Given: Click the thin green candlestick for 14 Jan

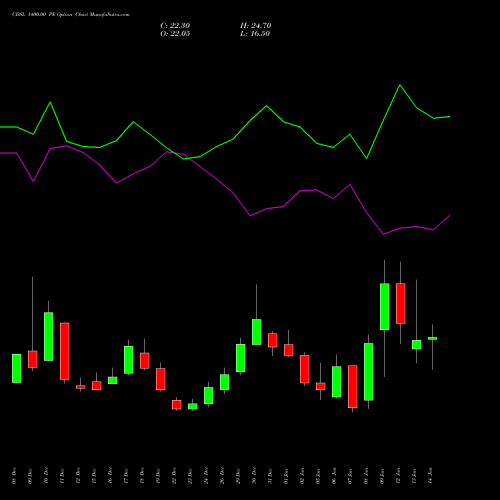Looking at the screenshot, I should [x=433, y=338].
